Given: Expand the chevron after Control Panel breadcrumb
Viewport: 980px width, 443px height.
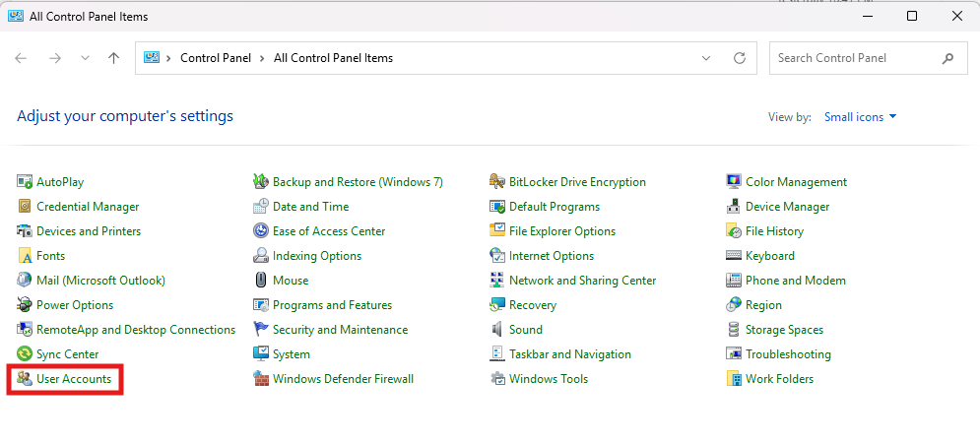Looking at the screenshot, I should (263, 58).
